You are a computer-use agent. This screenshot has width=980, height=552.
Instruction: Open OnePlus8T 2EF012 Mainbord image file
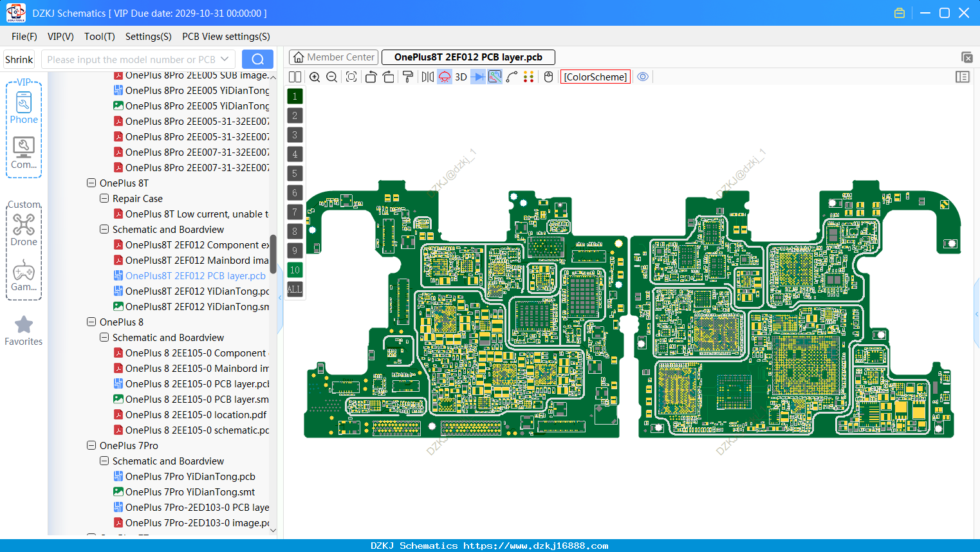191,261
